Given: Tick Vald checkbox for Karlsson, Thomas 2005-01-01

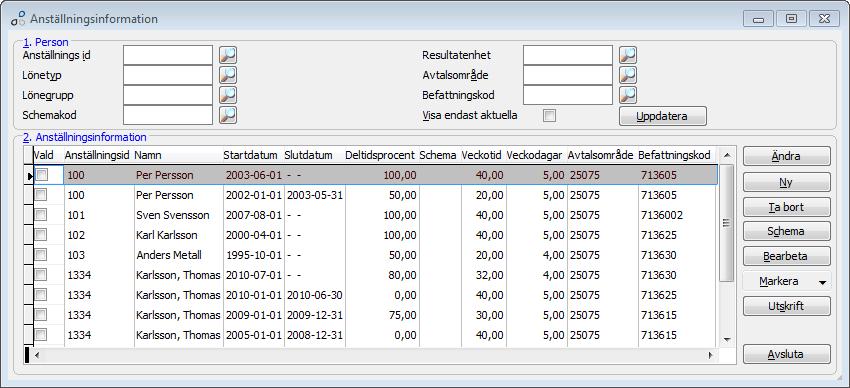Looking at the screenshot, I should [x=41, y=335].
